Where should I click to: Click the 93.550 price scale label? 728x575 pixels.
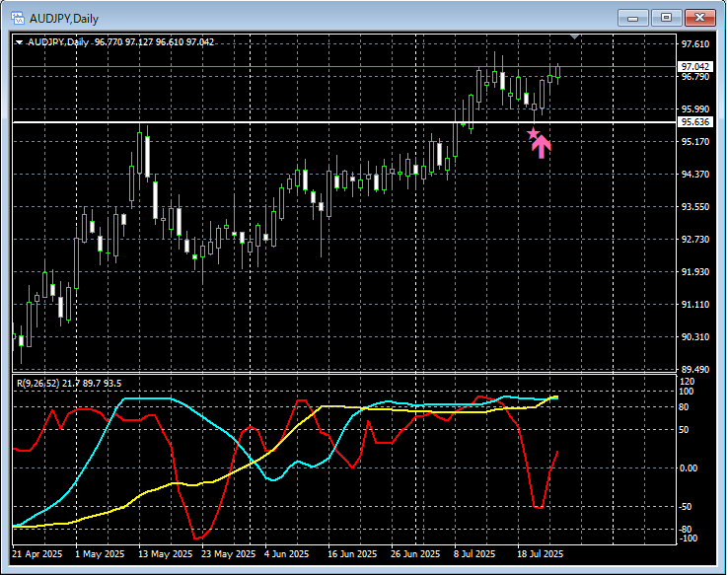coord(695,206)
